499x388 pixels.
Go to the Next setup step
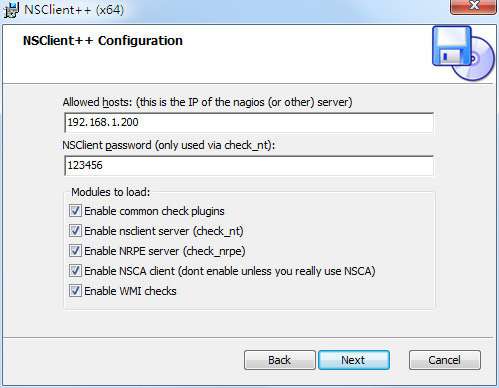[354, 360]
